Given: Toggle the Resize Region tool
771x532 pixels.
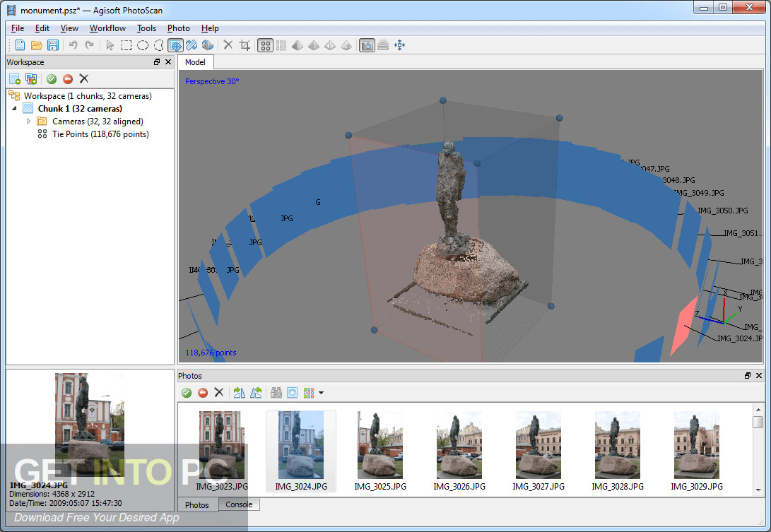Looking at the screenshot, I should [x=175, y=45].
